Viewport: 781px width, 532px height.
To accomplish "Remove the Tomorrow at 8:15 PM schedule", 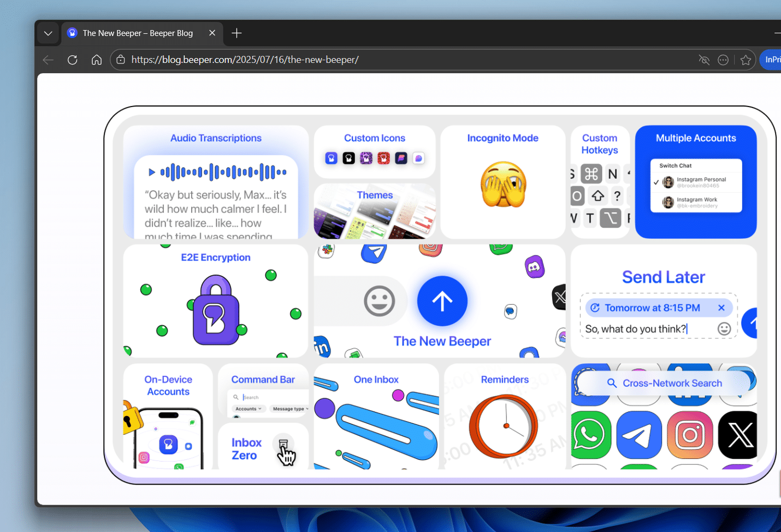I will (x=721, y=308).
